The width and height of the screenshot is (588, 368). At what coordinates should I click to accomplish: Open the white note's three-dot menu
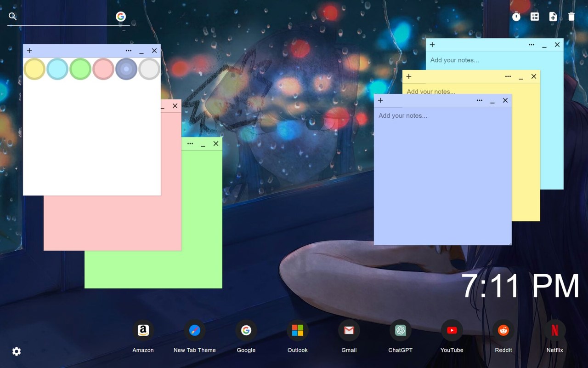tap(129, 51)
